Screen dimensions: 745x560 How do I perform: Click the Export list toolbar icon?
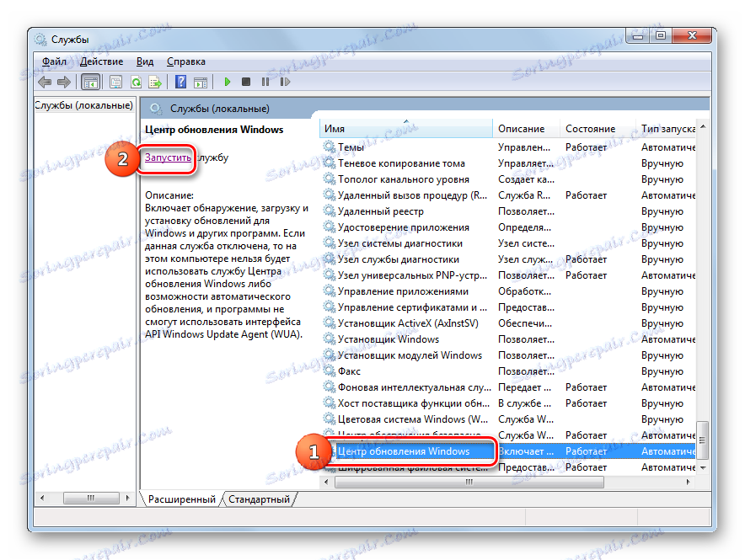[x=155, y=82]
